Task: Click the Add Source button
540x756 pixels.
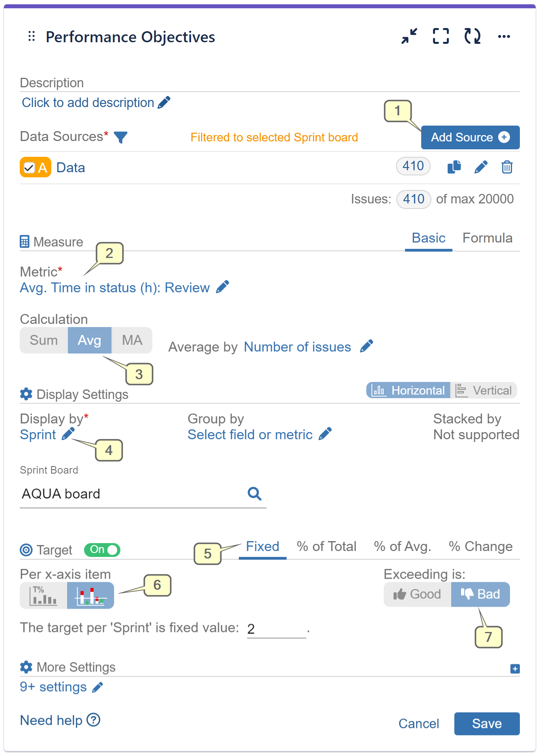Action: point(470,137)
